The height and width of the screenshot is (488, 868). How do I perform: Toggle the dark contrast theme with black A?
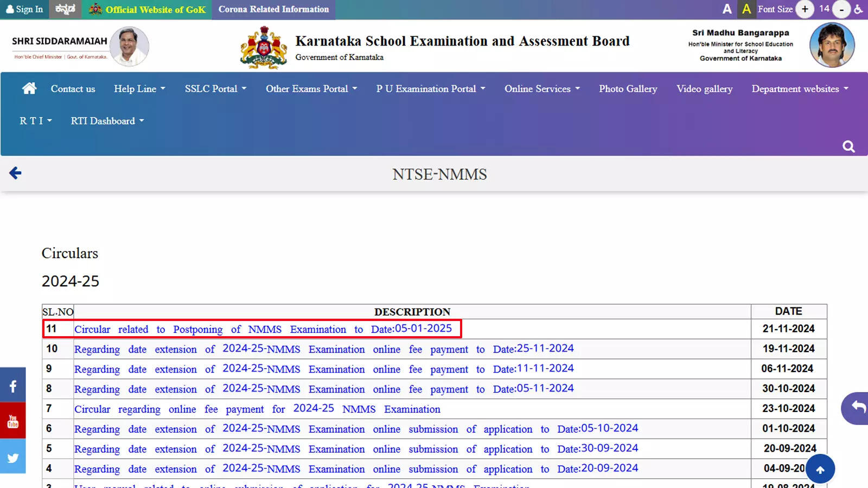(x=727, y=9)
